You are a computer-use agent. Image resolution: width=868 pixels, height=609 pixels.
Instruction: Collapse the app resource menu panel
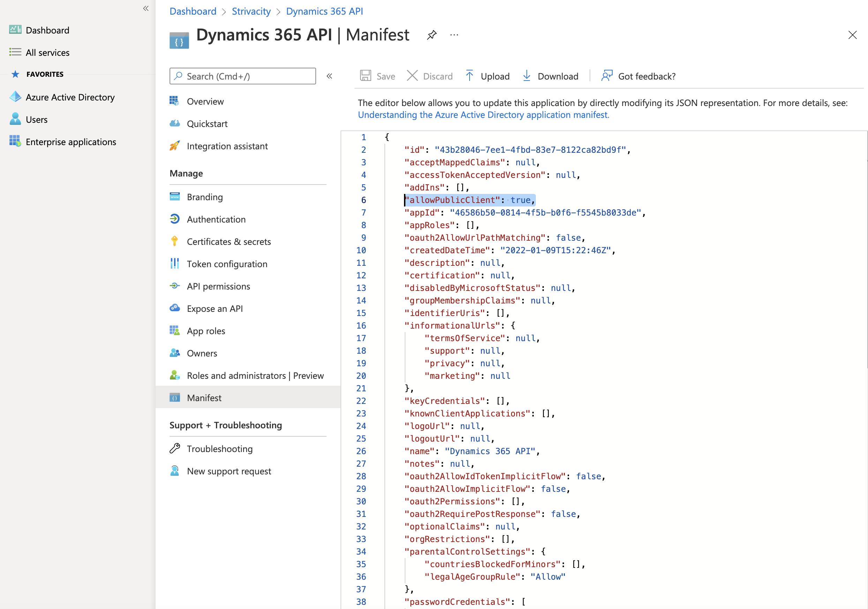point(329,76)
